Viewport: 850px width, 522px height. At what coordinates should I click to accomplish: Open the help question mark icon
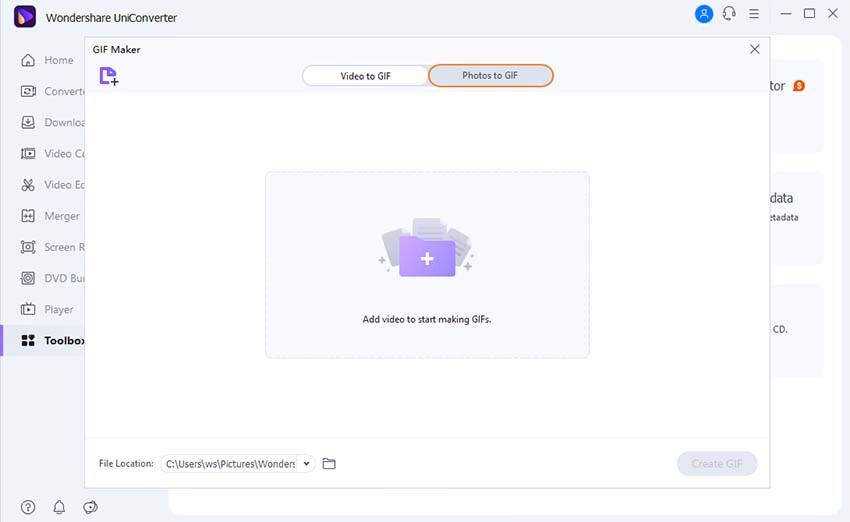tap(28, 507)
